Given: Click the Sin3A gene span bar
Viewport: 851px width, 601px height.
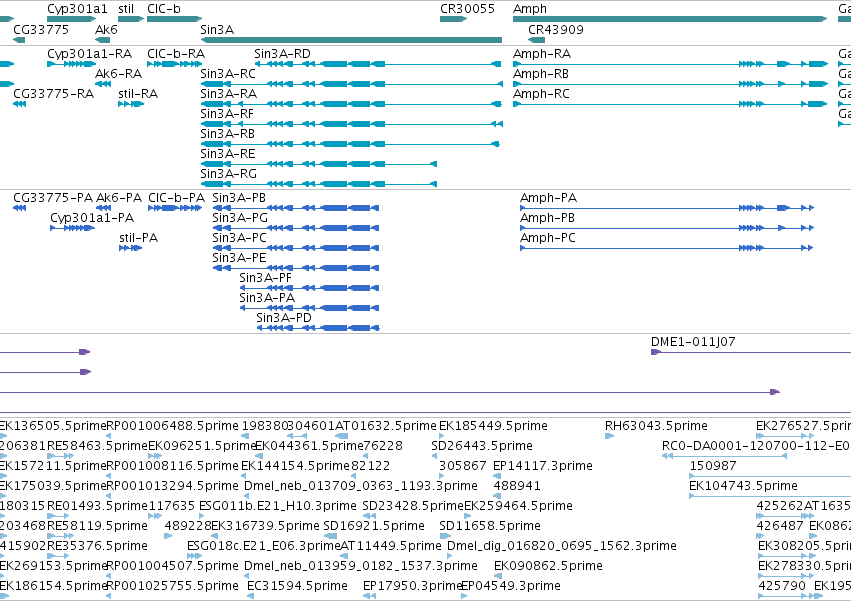Looking at the screenshot, I should coord(351,40).
